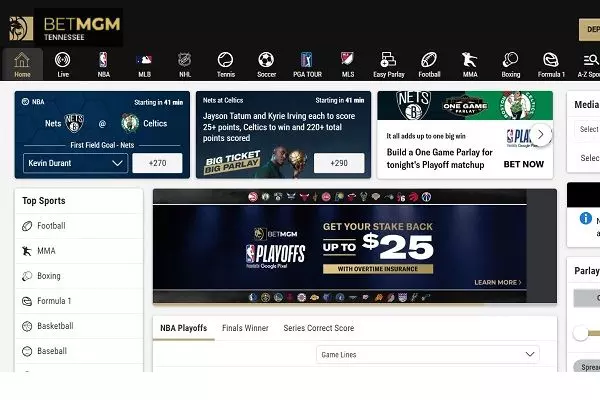The width and height of the screenshot is (600, 400).
Task: Adjust the Parlay slider handle
Action: [x=581, y=333]
